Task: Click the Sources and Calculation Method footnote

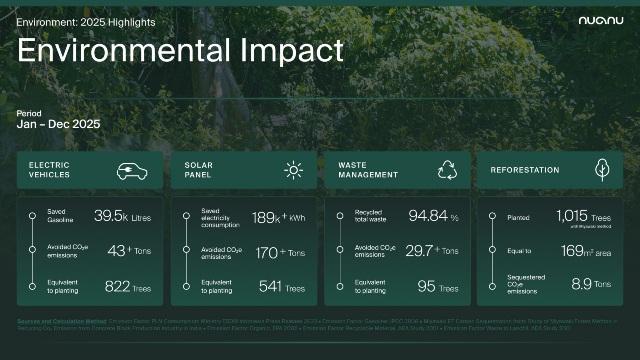Action: [x=317, y=324]
